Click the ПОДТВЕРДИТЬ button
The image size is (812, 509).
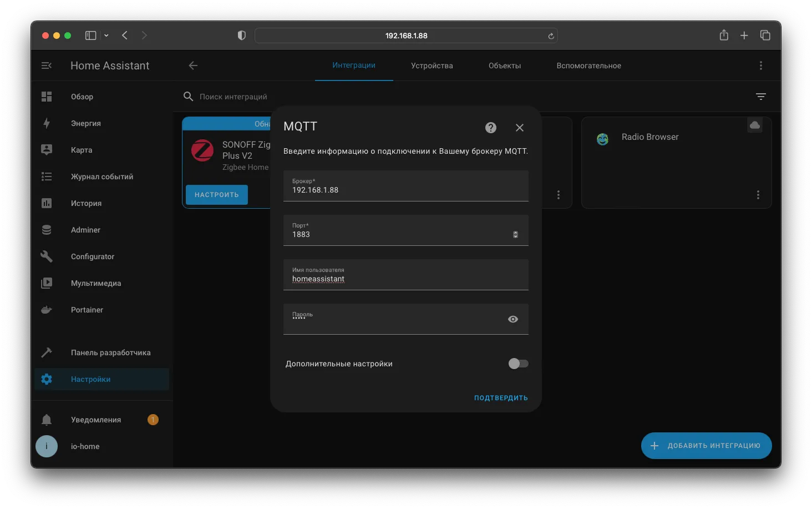tap(501, 398)
